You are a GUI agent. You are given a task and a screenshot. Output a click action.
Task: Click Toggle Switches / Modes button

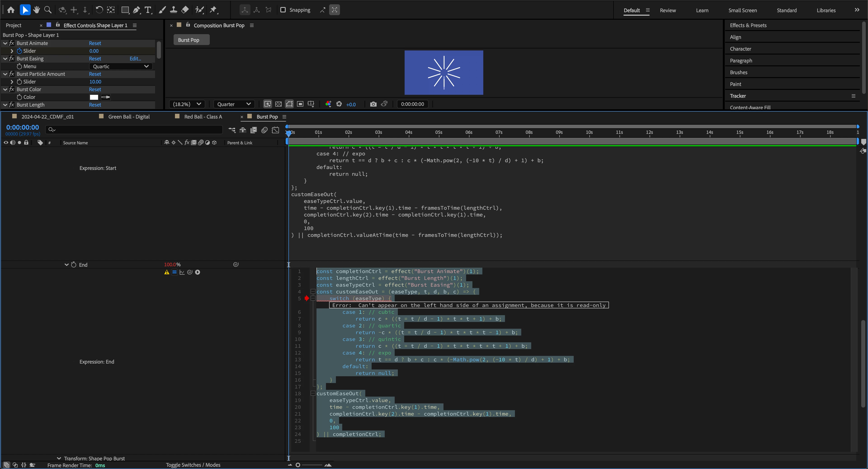pyautogui.click(x=193, y=465)
